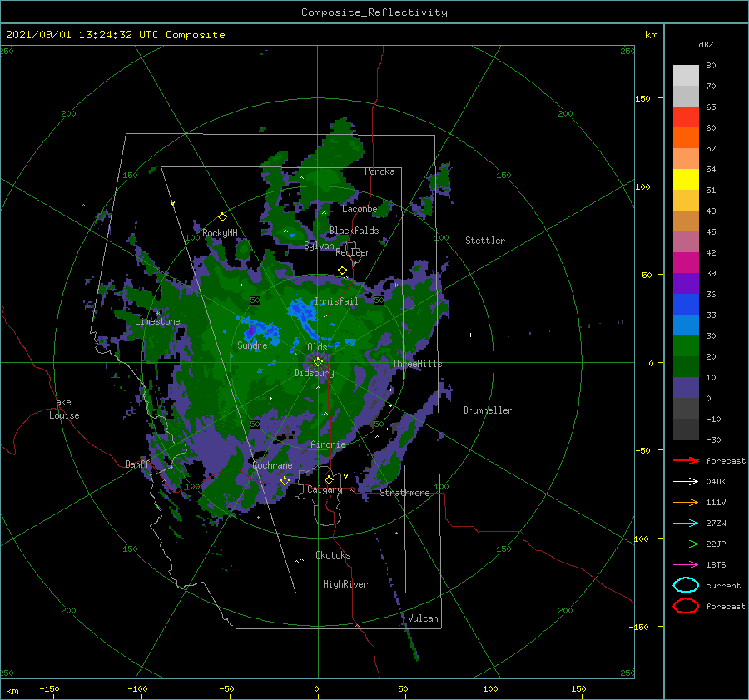The width and height of the screenshot is (749, 700).
Task: Select the RedDeer city label
Action: (x=353, y=252)
